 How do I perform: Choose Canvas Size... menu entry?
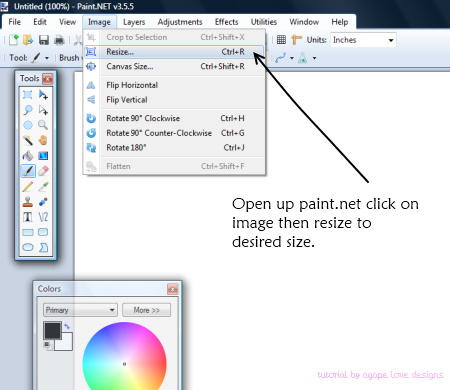(174, 66)
